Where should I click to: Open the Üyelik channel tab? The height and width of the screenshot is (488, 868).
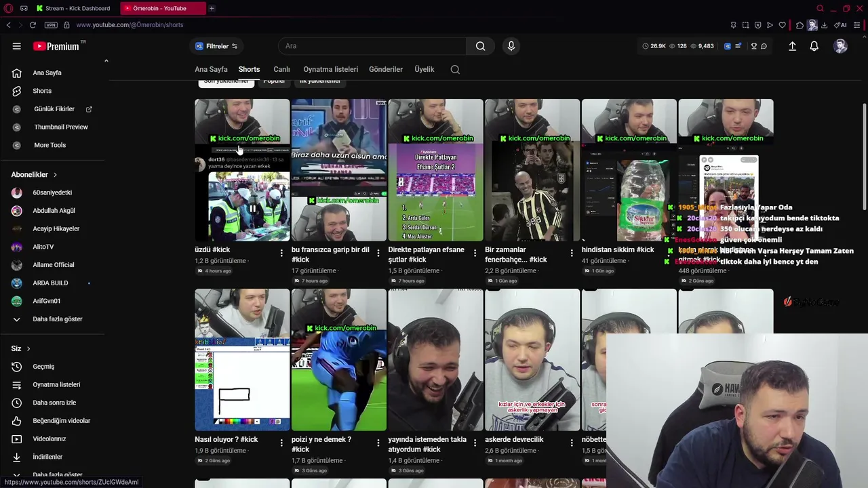coord(425,69)
